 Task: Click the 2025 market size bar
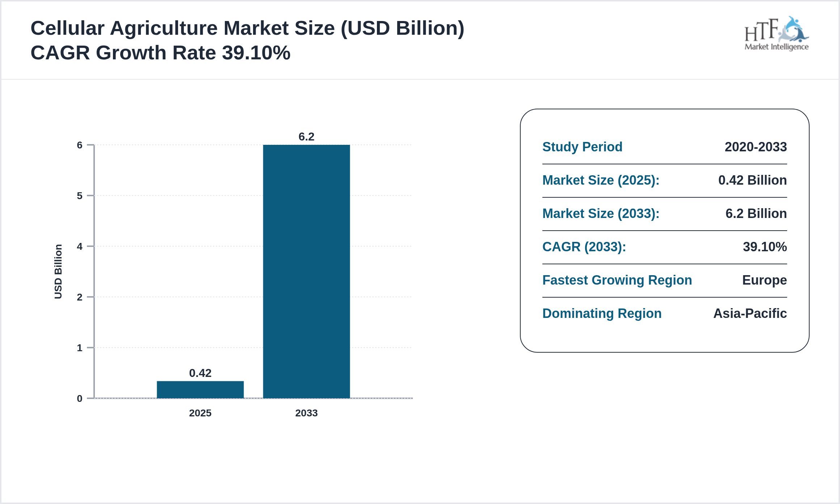(x=200, y=390)
